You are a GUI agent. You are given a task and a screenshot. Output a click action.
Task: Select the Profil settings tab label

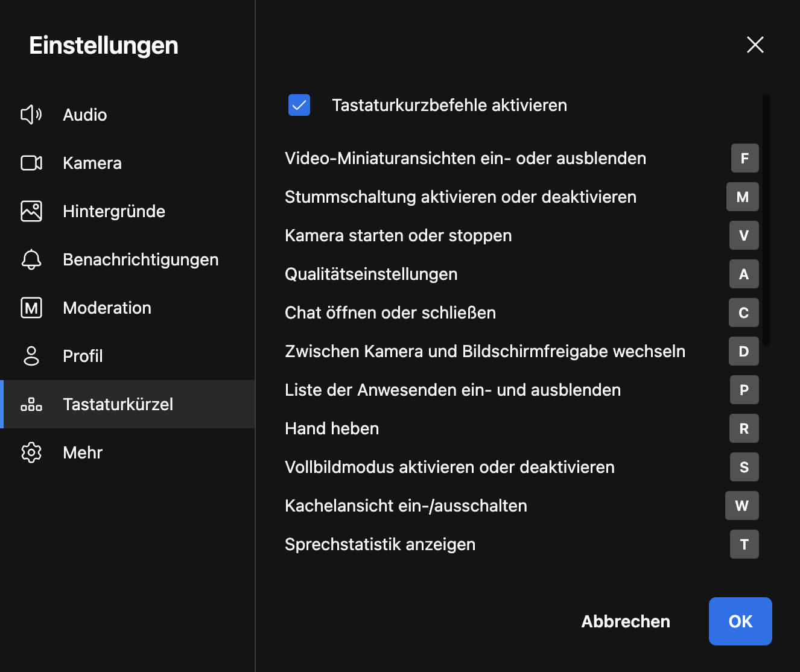(83, 356)
